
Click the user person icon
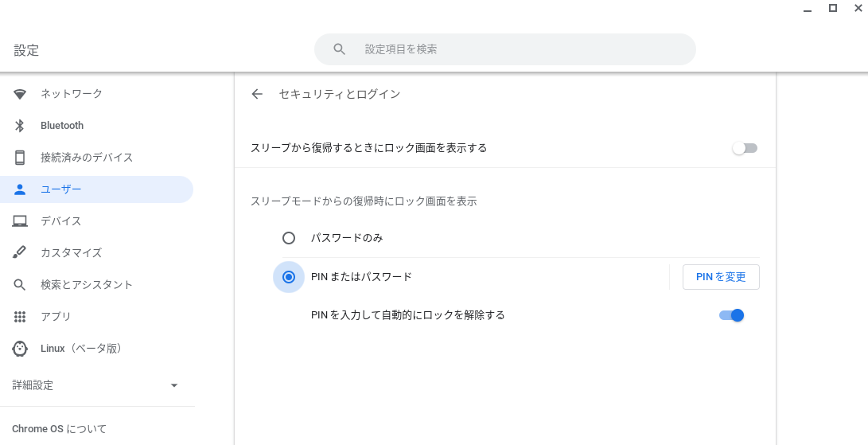20,189
